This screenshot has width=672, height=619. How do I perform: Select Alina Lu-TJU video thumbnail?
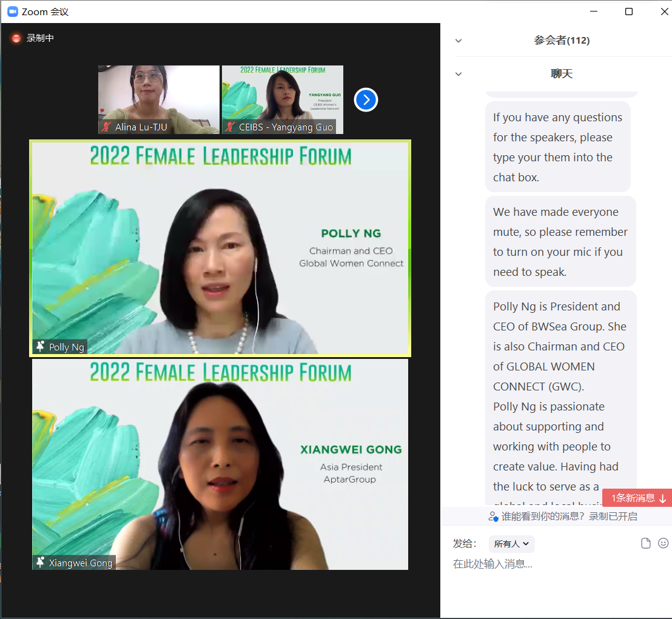pos(158,99)
